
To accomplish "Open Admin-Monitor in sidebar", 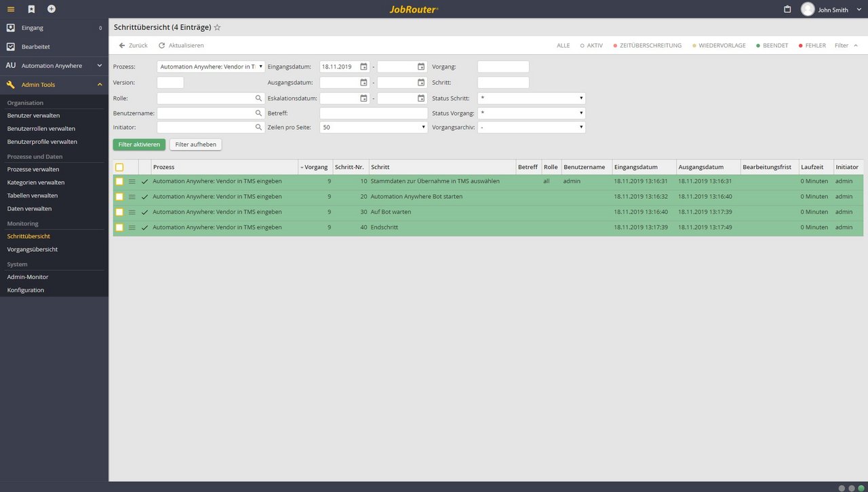I will pyautogui.click(x=28, y=277).
